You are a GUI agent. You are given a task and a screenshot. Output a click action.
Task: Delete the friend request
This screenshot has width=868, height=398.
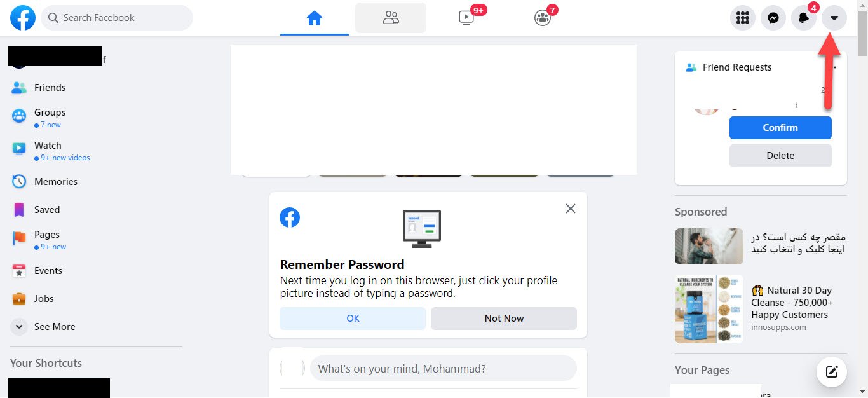point(780,156)
